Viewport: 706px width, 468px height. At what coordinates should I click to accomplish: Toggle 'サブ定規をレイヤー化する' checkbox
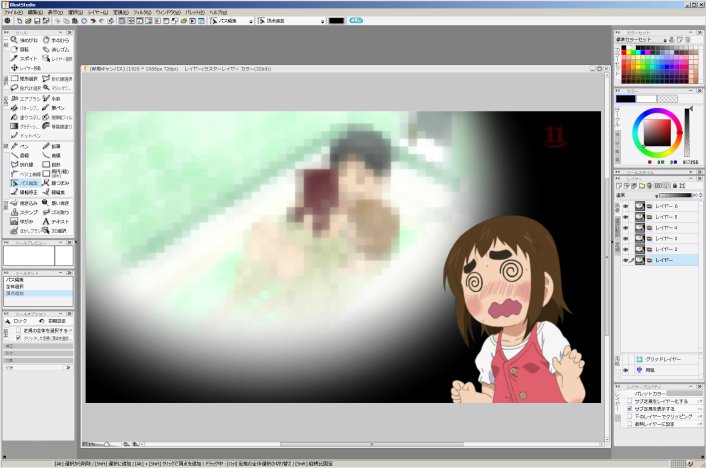pos(629,401)
